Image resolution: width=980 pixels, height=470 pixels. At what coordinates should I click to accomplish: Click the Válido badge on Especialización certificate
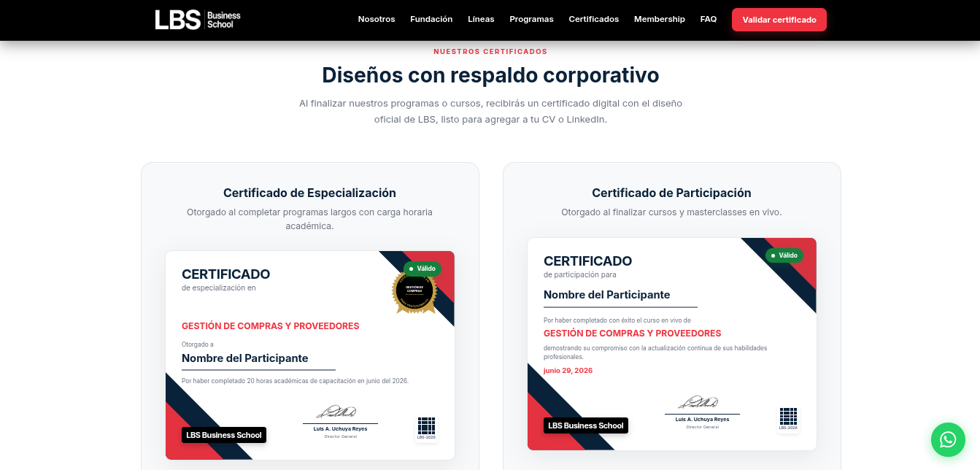pos(423,269)
